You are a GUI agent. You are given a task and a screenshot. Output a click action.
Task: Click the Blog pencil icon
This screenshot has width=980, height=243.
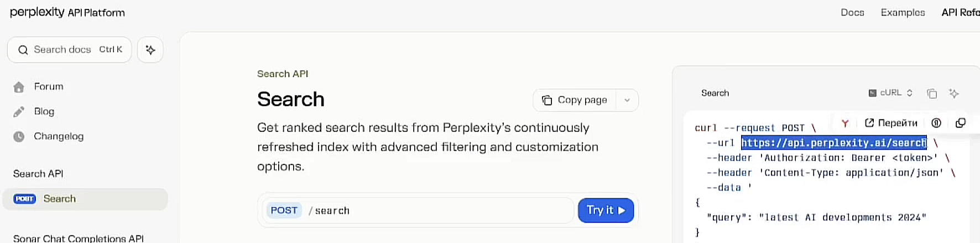point(19,112)
